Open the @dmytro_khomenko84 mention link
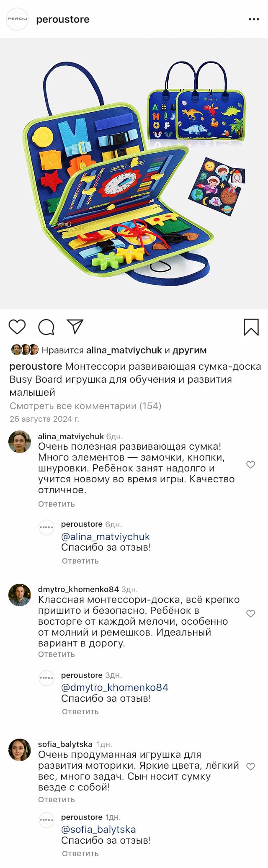This screenshot has height=868, width=268. click(x=115, y=687)
